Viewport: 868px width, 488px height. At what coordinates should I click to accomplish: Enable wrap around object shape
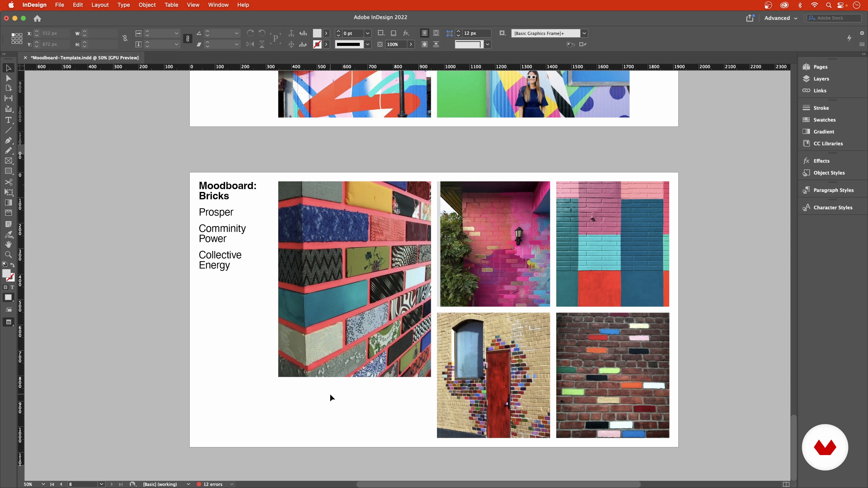(425, 44)
